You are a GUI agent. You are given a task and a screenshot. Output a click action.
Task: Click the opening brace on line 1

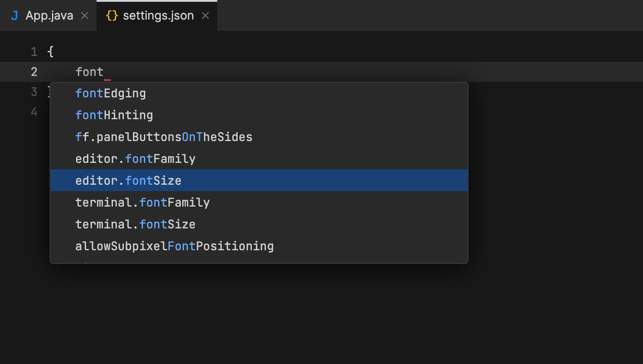[50, 51]
